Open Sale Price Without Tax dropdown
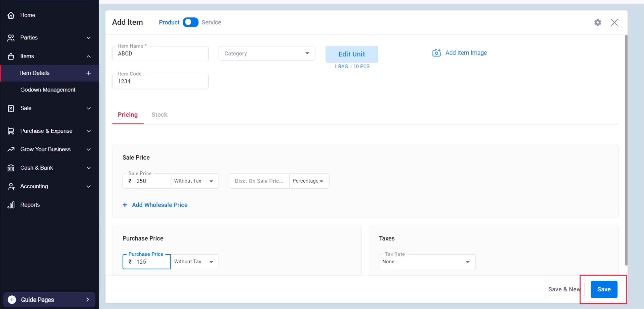Viewport: 644px width, 309px height. click(x=194, y=181)
